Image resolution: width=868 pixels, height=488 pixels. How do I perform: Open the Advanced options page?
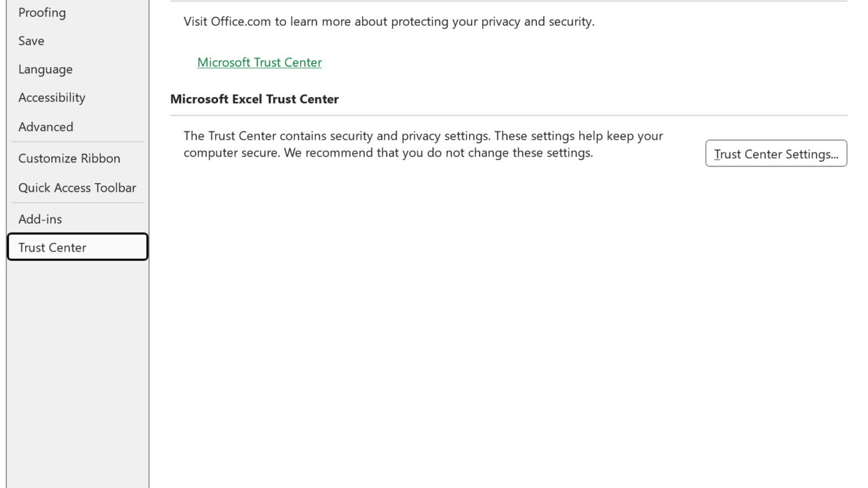click(45, 127)
